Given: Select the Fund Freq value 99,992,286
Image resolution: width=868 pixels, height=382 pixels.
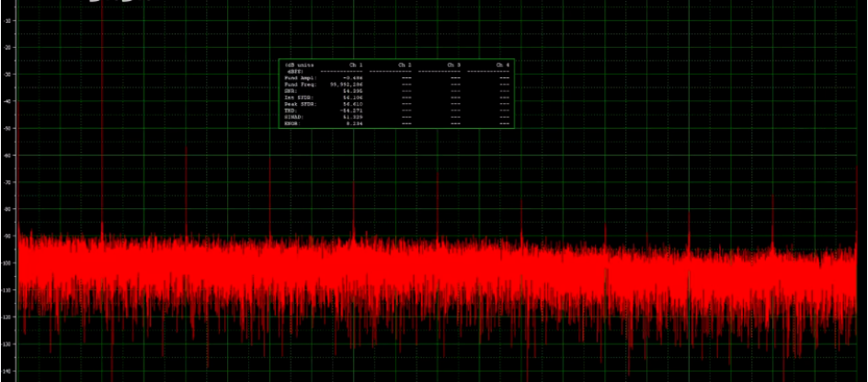Looking at the screenshot, I should [347, 84].
